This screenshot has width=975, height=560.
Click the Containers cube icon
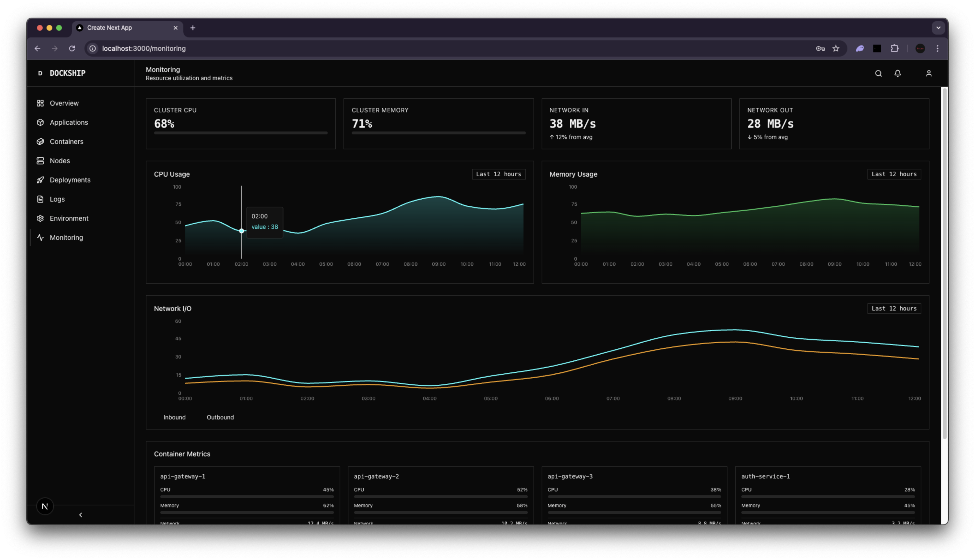(x=40, y=142)
